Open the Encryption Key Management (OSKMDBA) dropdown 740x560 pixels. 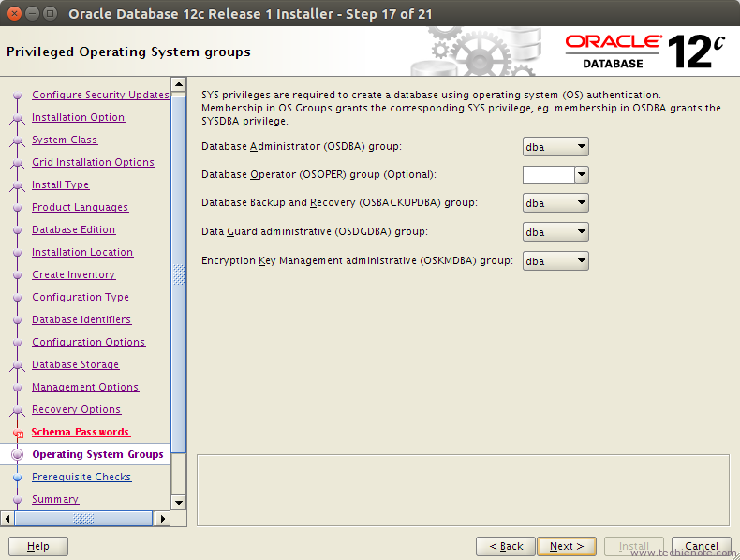[x=555, y=261]
